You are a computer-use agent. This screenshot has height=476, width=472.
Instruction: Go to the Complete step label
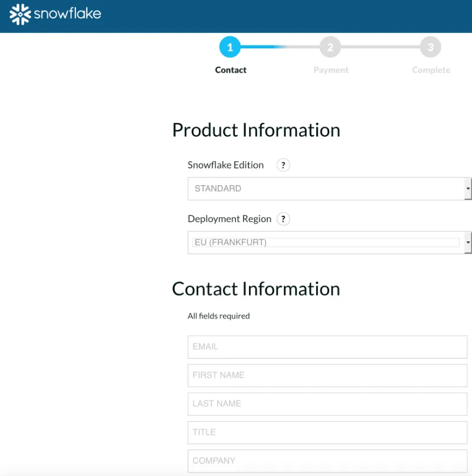pyautogui.click(x=431, y=70)
